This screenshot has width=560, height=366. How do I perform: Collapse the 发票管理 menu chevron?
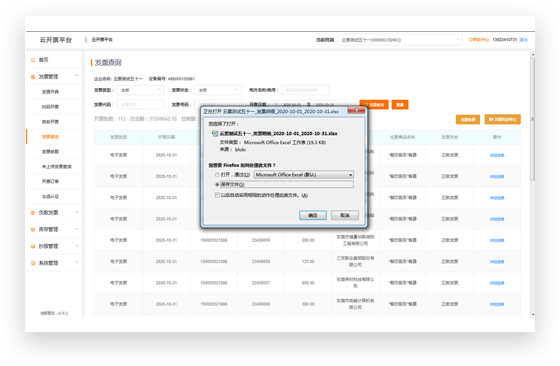(x=76, y=76)
